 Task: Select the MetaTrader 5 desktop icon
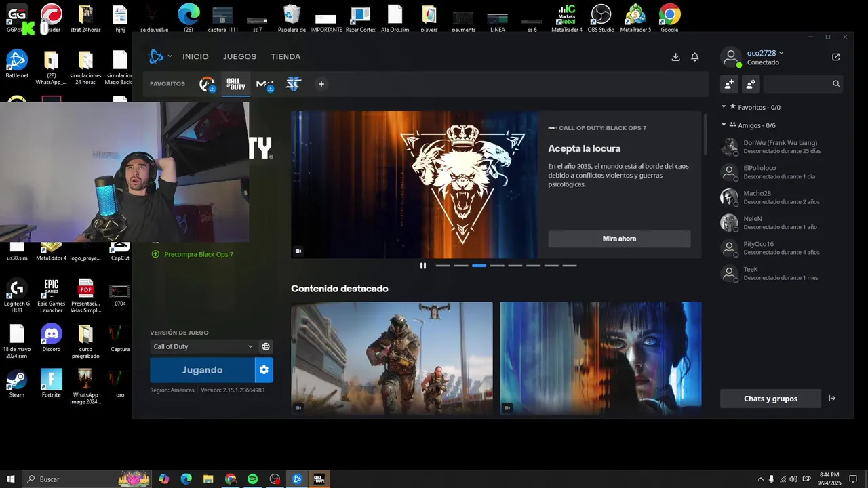click(635, 18)
